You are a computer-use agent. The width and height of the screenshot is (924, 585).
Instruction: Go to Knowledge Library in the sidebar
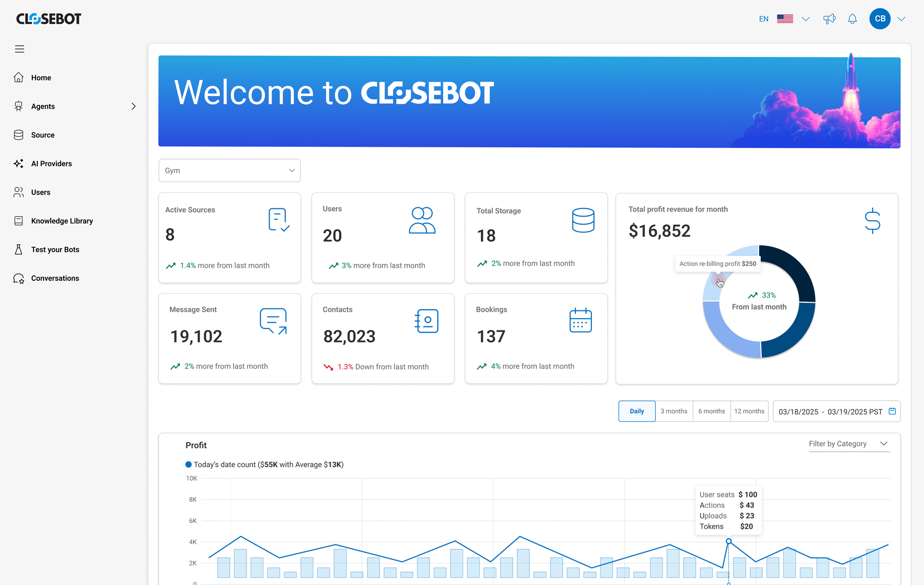click(62, 221)
